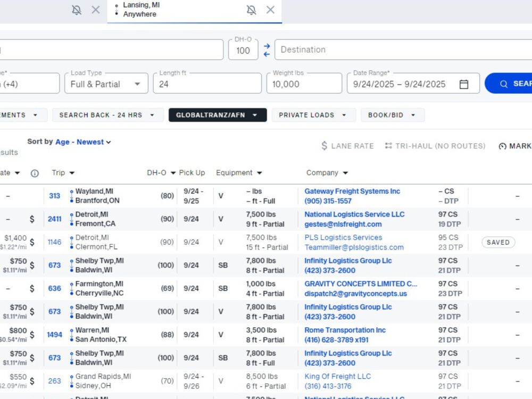Image resolution: width=532 pixels, height=399 pixels.
Task: Click dollar icon in Detroit-Clermont row
Action: 32,242
